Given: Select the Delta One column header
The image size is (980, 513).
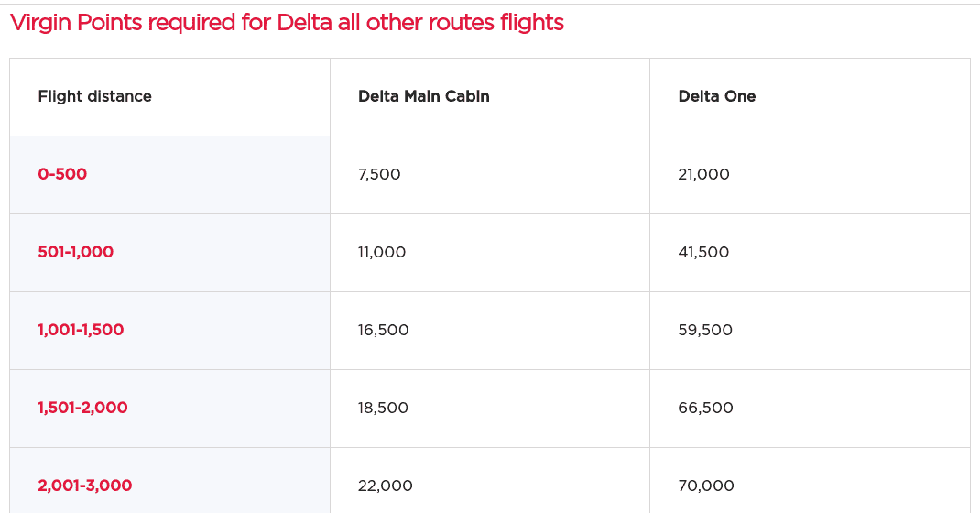Looking at the screenshot, I should pos(717,96).
